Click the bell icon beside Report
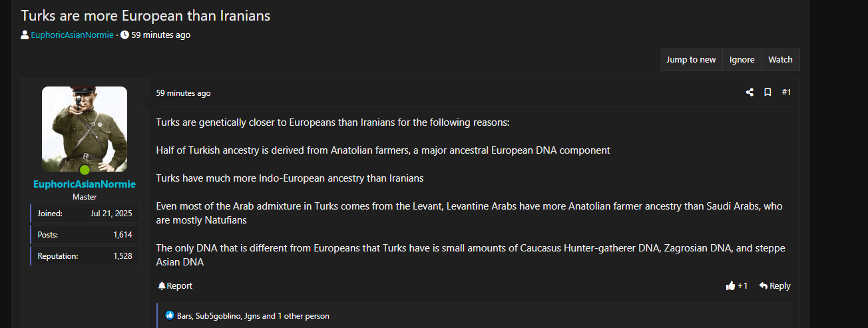The width and height of the screenshot is (868, 328). pyautogui.click(x=162, y=286)
